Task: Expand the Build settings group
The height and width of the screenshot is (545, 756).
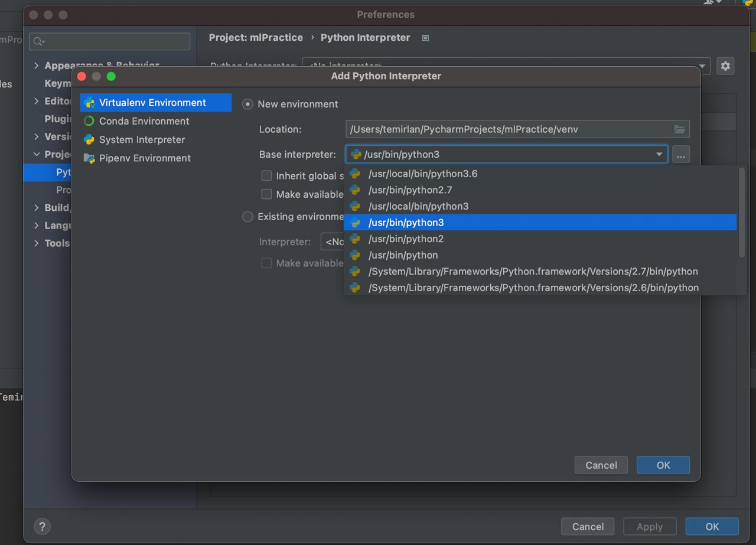Action: click(37, 207)
